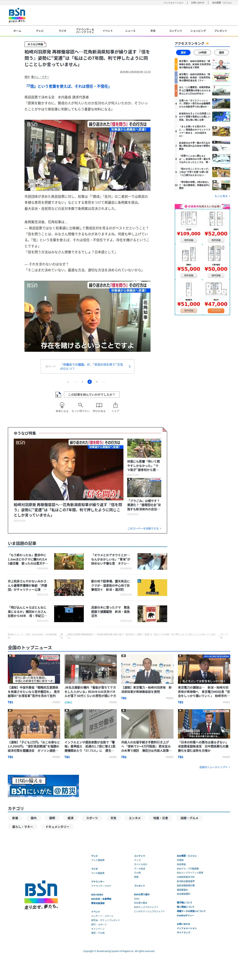
Task: Click the orange 物件詳細 button under ¥47,000
Action: coord(216,311)
